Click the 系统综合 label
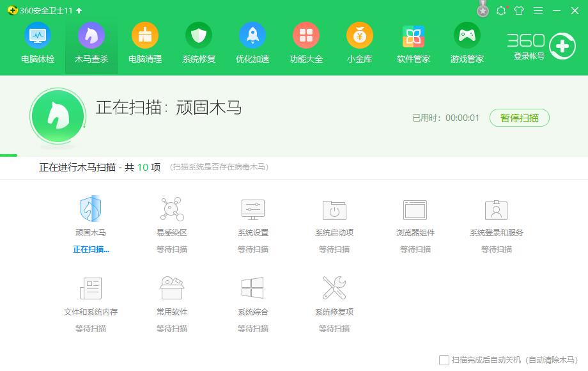588x371 pixels. pos(253,312)
